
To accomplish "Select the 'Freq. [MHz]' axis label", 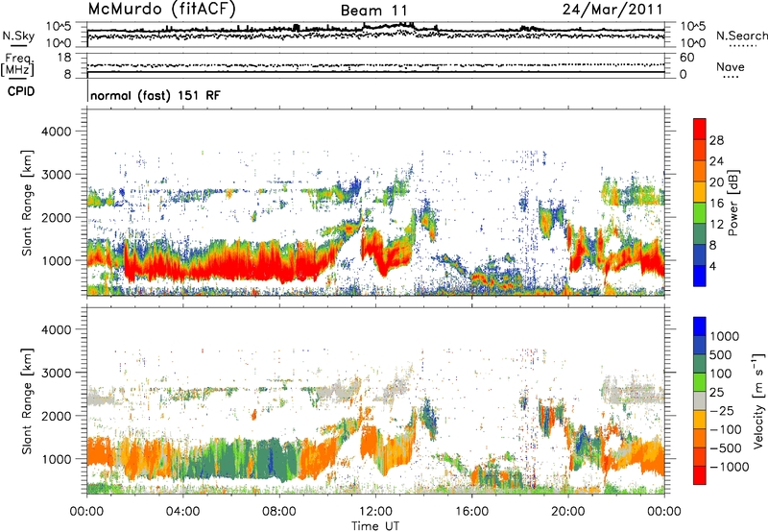I will coord(18,64).
